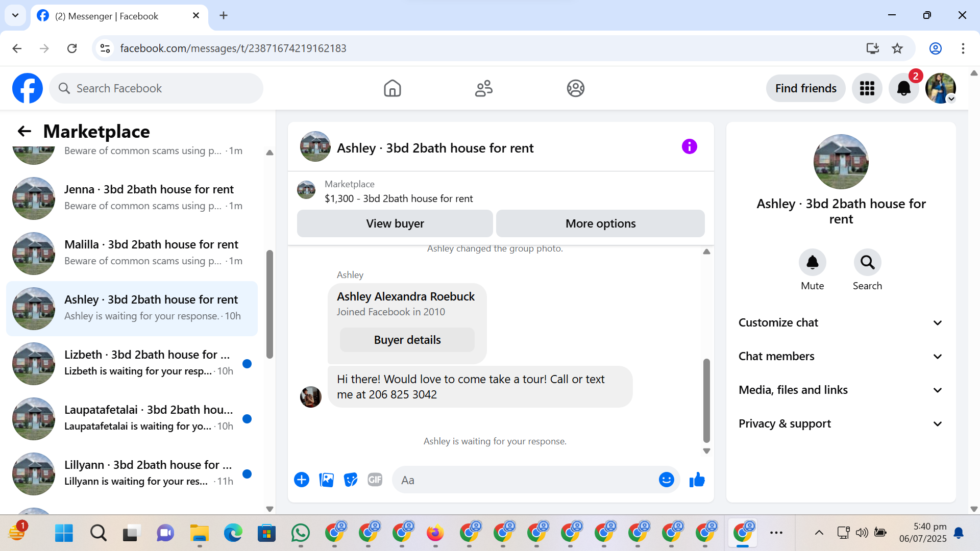Image resolution: width=980 pixels, height=551 pixels.
Task: Click the View buyer button
Action: [395, 223]
